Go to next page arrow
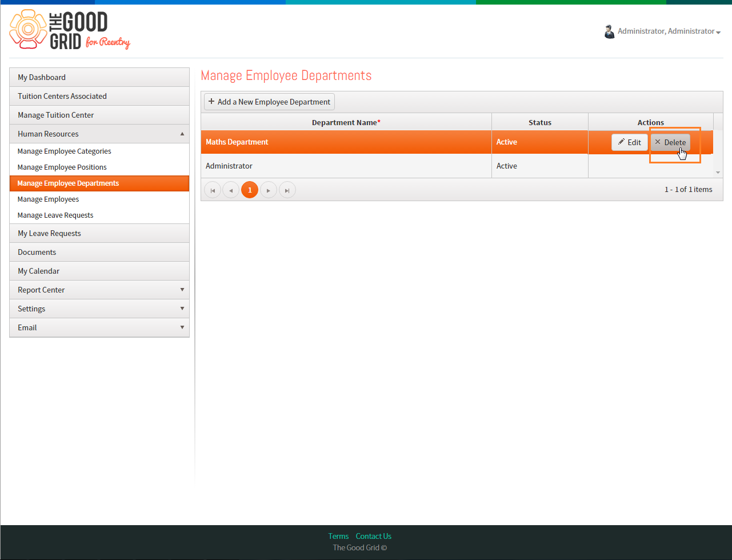The width and height of the screenshot is (732, 560). 269,190
